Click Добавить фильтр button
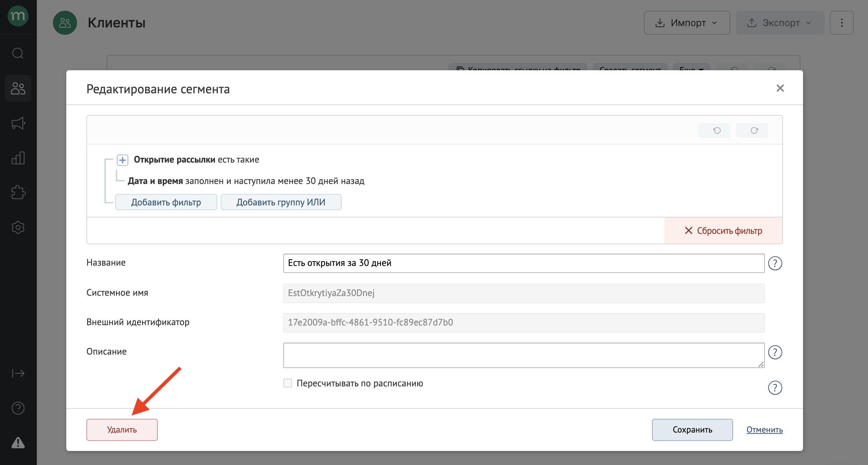Screen dimensions: 868x465 click(x=166, y=202)
